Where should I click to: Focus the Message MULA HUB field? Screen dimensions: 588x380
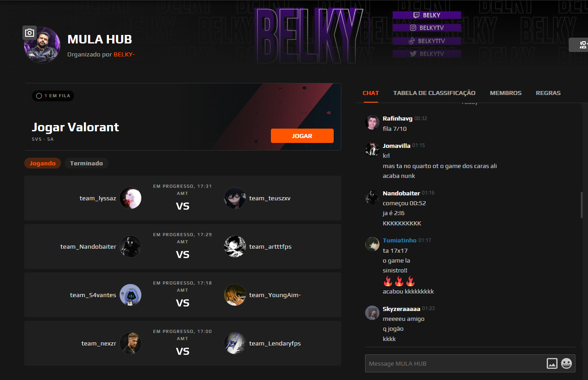coord(455,363)
